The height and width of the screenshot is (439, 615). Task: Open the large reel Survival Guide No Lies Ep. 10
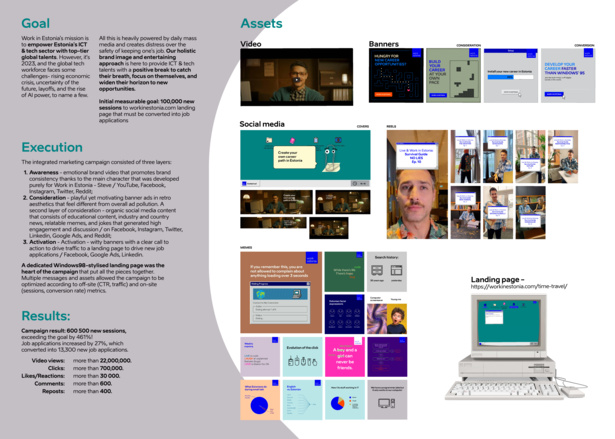point(417,184)
